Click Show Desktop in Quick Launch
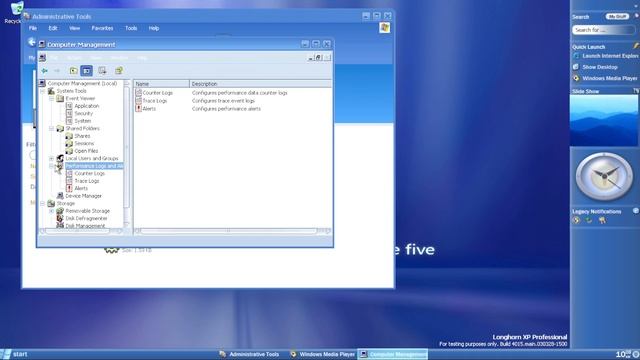Viewport: 640px width, 360px height. coord(596,67)
